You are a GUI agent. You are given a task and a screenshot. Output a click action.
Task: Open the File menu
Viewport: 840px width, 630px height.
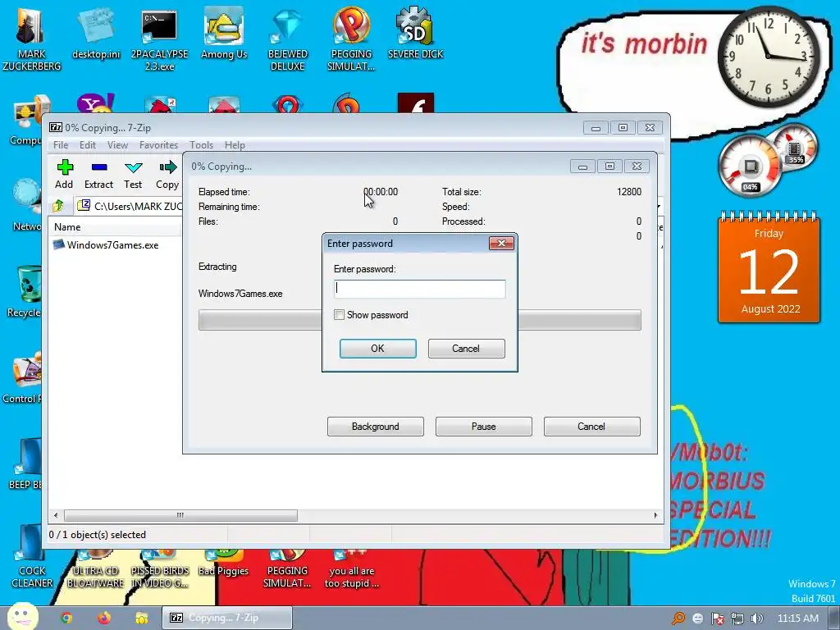(61, 145)
